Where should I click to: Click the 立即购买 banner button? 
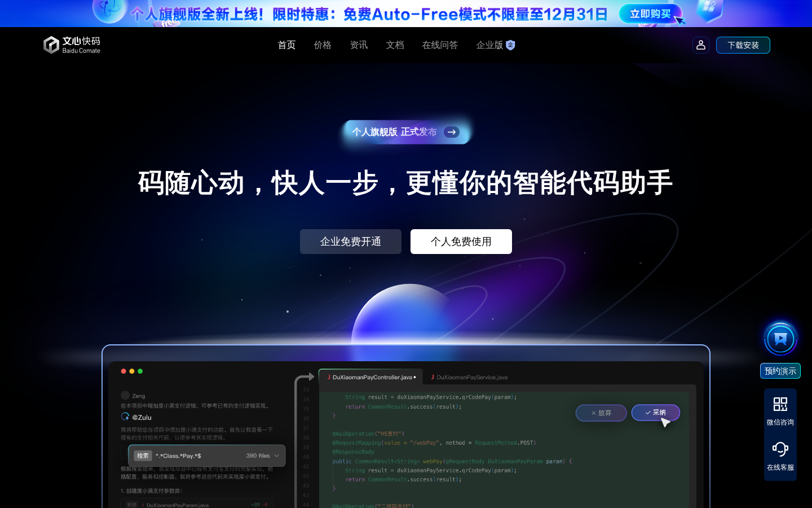(650, 14)
